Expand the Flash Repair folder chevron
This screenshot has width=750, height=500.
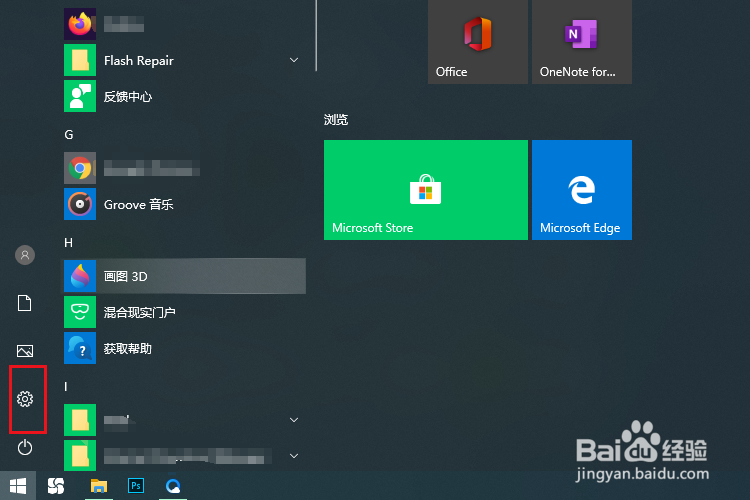294,60
